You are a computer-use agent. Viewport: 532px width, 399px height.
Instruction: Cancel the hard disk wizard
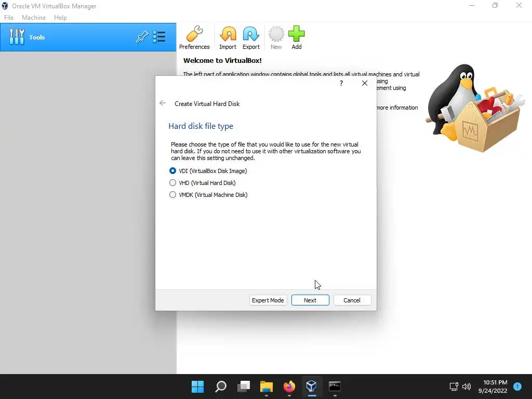pyautogui.click(x=352, y=300)
